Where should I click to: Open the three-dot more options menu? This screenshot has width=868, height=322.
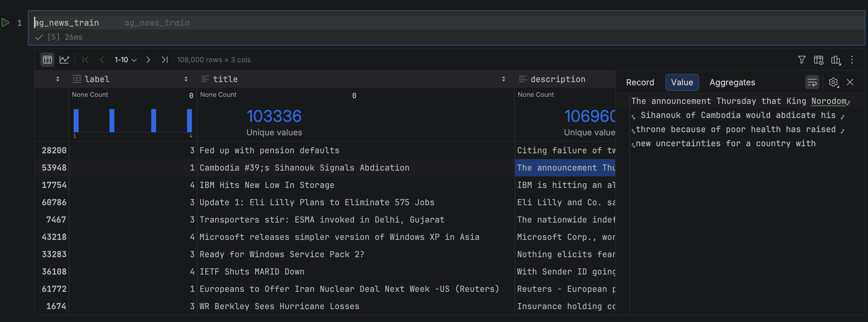pyautogui.click(x=852, y=60)
